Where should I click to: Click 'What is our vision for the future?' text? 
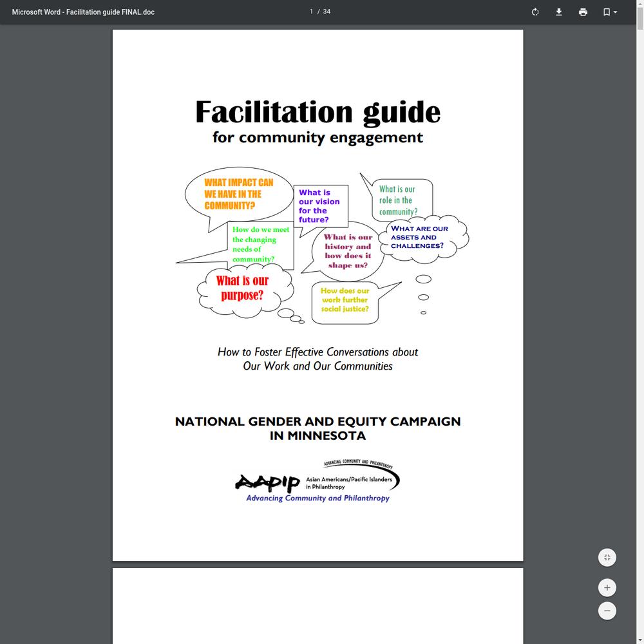click(319, 206)
